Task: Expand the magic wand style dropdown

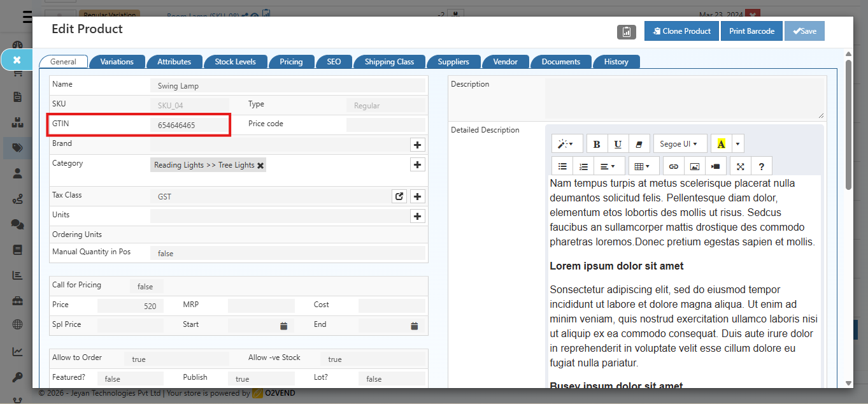Action: tap(566, 144)
